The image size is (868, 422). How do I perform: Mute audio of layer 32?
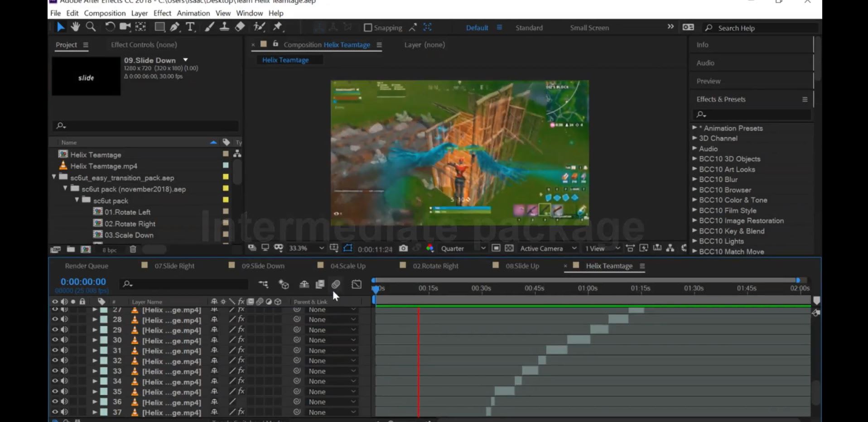point(64,361)
